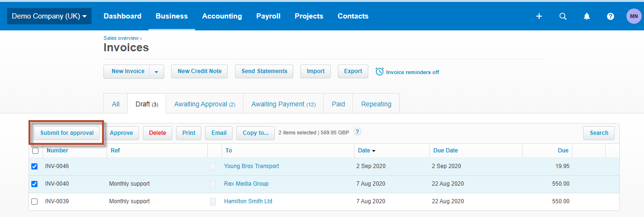Click invoice number INV-0039

click(x=57, y=201)
